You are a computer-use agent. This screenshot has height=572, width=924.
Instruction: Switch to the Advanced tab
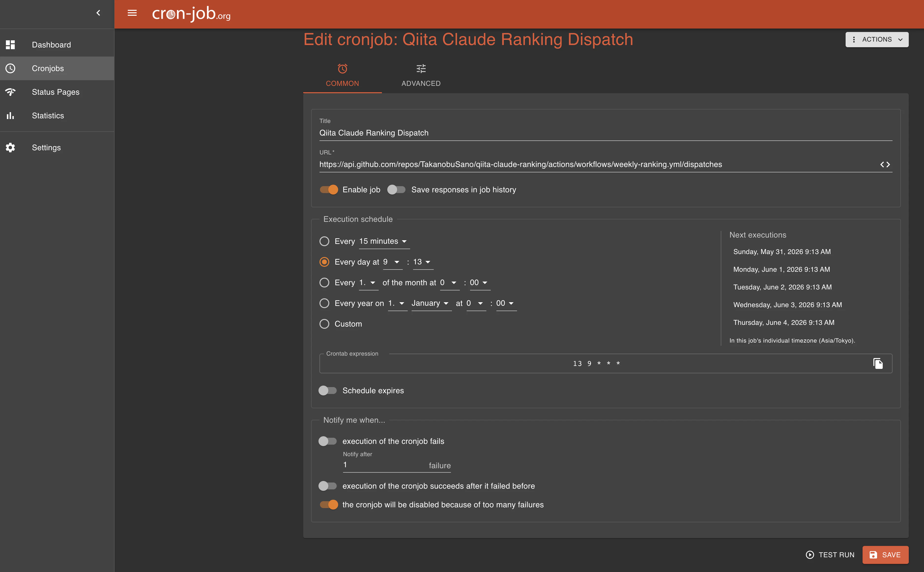click(x=421, y=75)
